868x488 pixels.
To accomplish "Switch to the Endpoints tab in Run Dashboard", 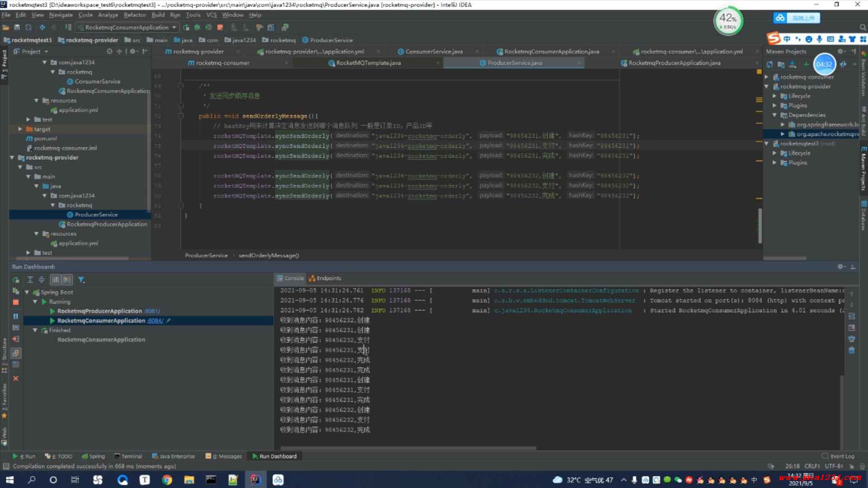I will click(325, 278).
